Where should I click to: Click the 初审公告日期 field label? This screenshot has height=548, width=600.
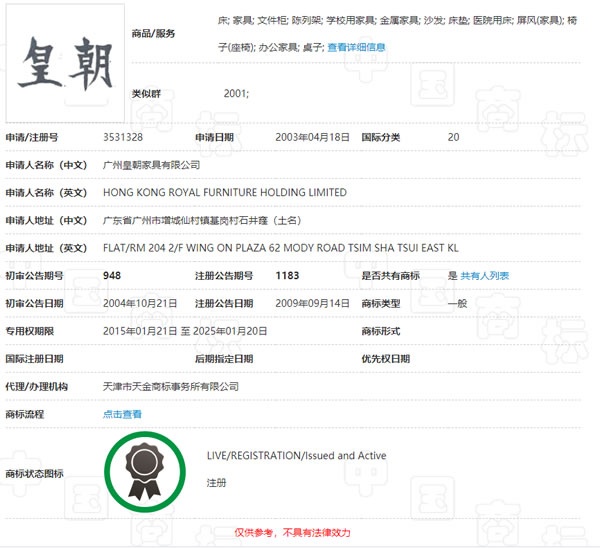coord(34,303)
